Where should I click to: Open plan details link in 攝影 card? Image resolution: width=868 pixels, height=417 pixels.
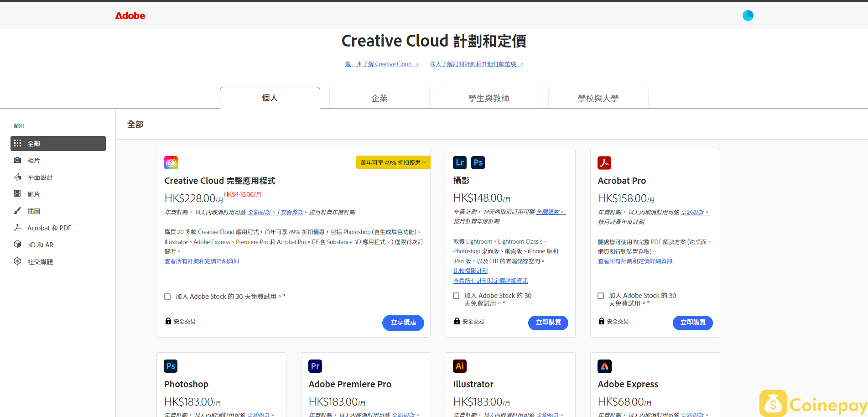click(x=490, y=281)
